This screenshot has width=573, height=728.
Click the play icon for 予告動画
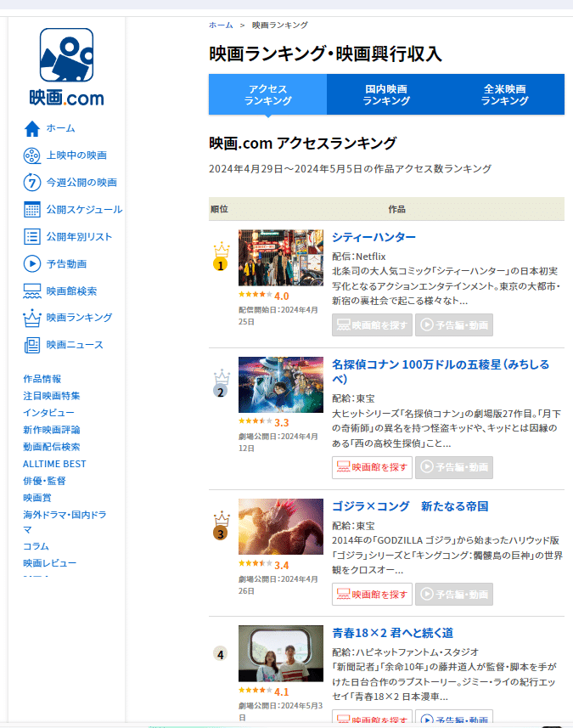coord(32,263)
